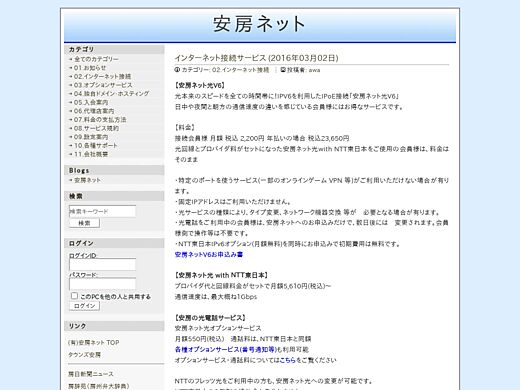Open the 10.各種サポート category
Viewport: 520px width, 390px height.
coord(96,146)
